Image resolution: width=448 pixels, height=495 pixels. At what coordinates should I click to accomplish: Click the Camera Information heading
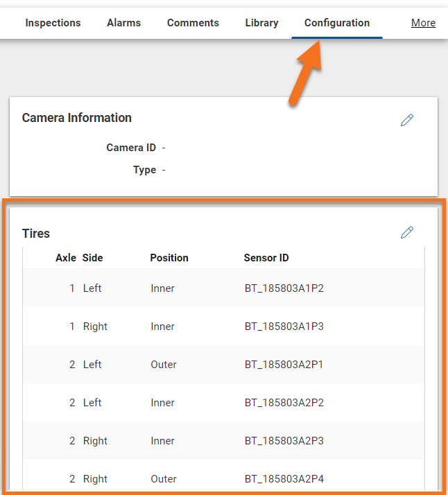point(77,118)
